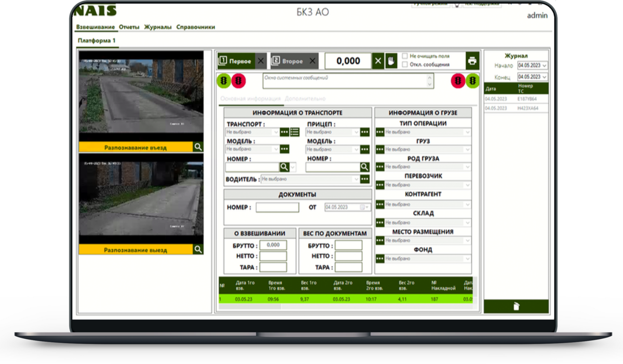Click the ellipsis button next to ВОДИТЕЛЬ

[365, 179]
